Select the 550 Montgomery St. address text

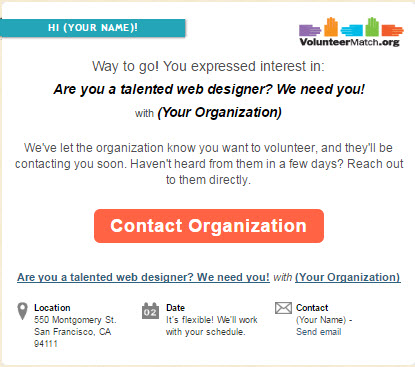coord(75,320)
